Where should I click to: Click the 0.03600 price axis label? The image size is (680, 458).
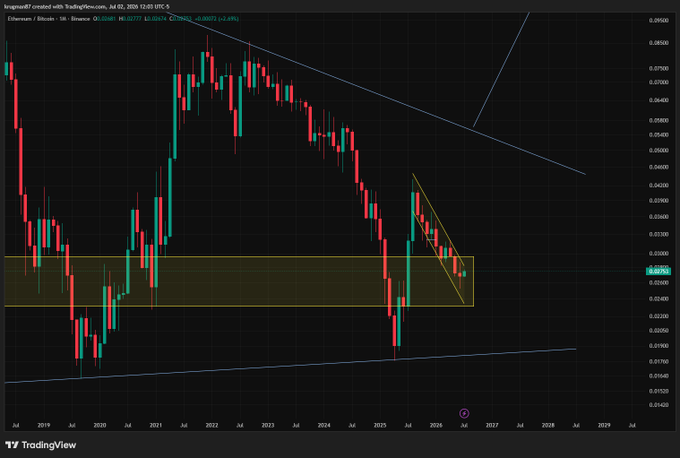(x=658, y=216)
